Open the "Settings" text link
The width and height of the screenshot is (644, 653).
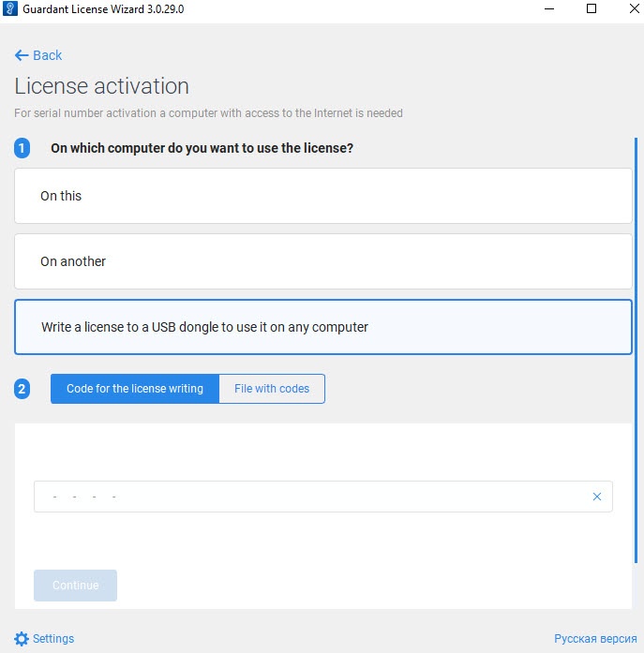coord(53,639)
